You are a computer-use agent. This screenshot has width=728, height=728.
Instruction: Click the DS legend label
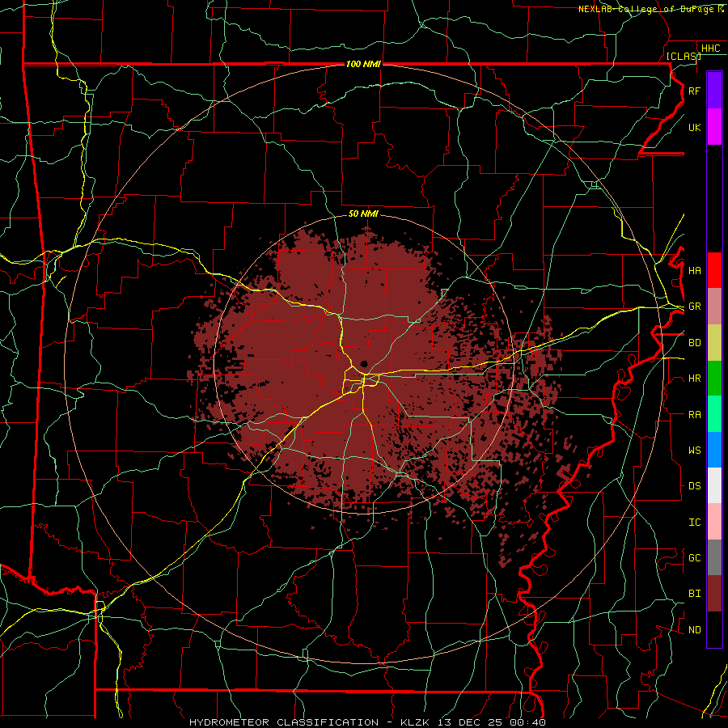[694, 486]
